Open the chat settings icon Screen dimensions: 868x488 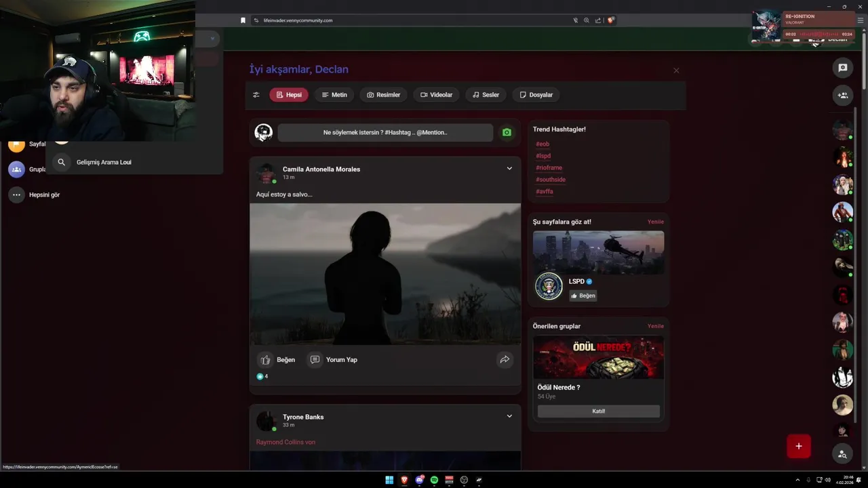(842, 68)
